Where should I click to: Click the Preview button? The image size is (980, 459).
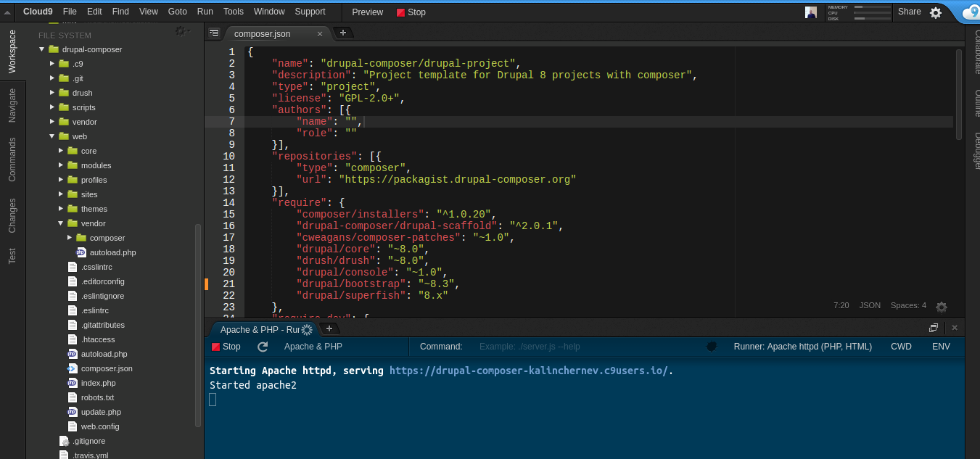tap(367, 12)
